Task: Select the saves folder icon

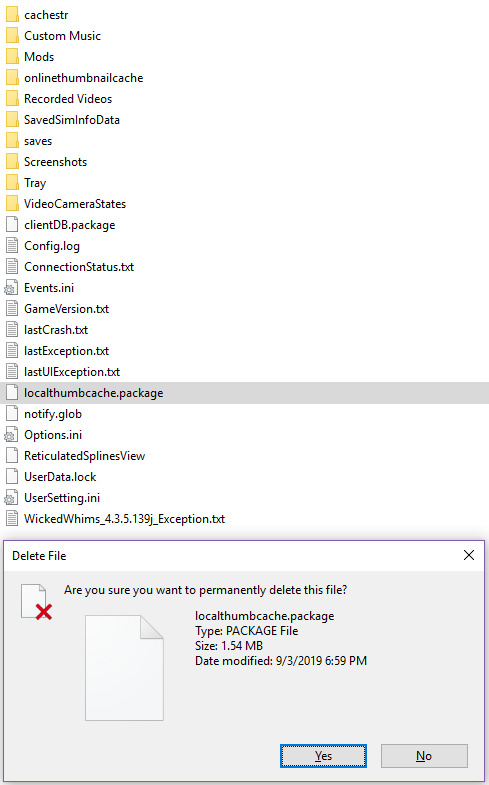Action: 12,141
